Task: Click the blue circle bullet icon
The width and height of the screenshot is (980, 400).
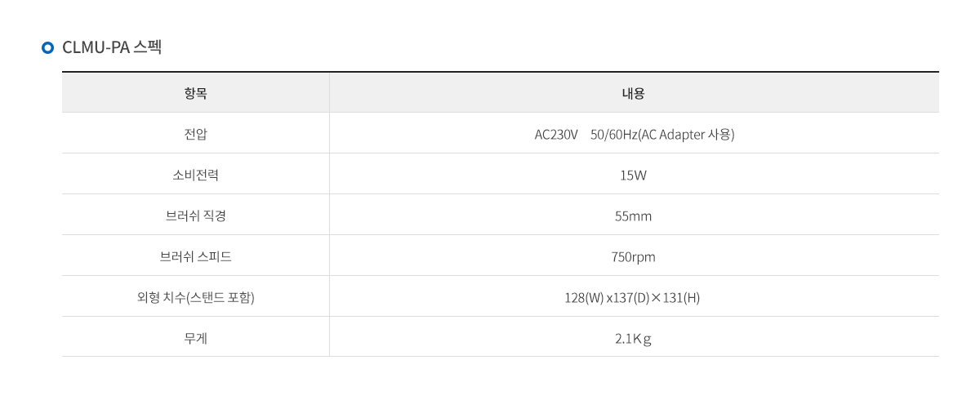Action: point(47,47)
